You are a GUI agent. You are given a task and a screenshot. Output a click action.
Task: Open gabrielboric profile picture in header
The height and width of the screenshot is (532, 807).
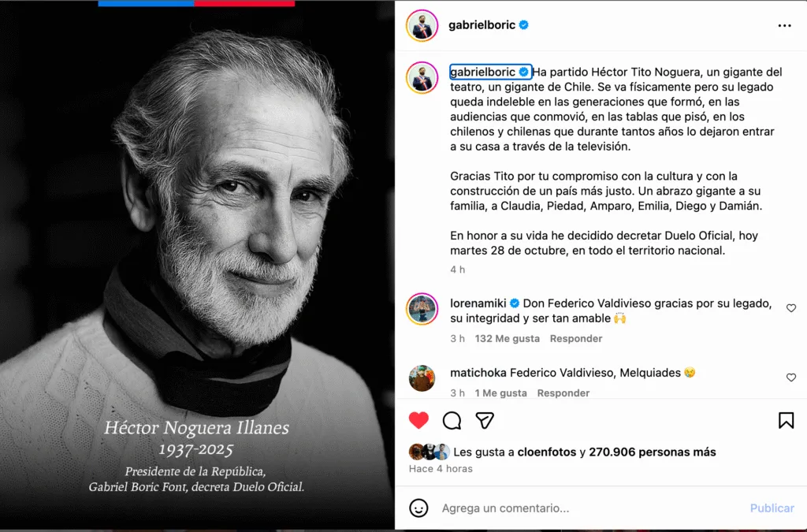tap(422, 25)
